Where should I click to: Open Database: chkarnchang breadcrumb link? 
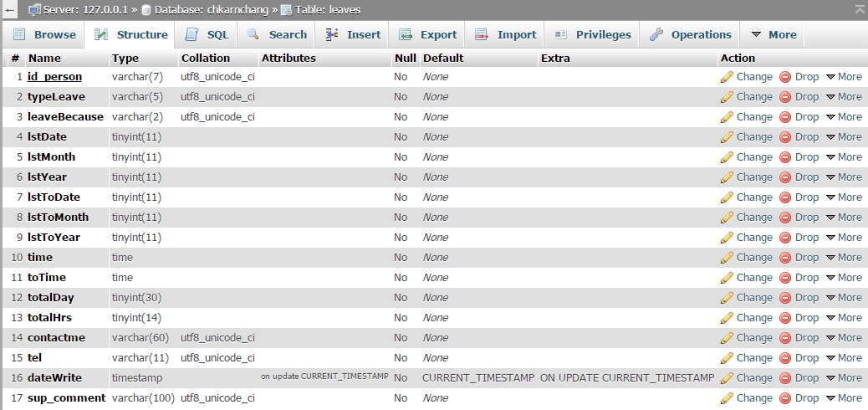click(x=212, y=9)
